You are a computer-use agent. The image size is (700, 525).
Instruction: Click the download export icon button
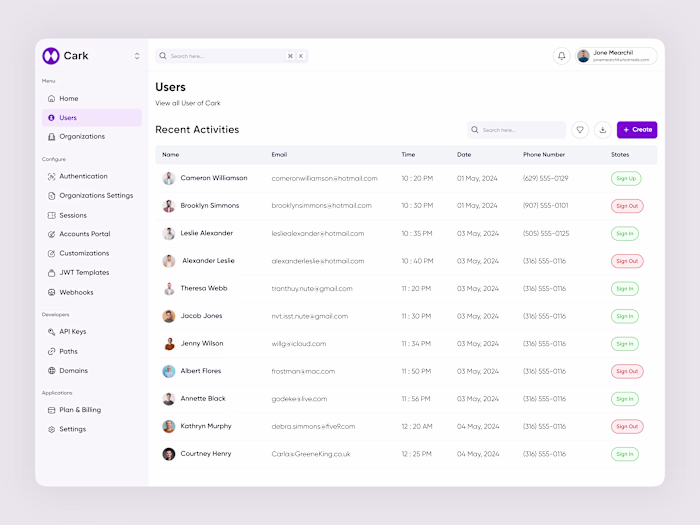point(603,130)
